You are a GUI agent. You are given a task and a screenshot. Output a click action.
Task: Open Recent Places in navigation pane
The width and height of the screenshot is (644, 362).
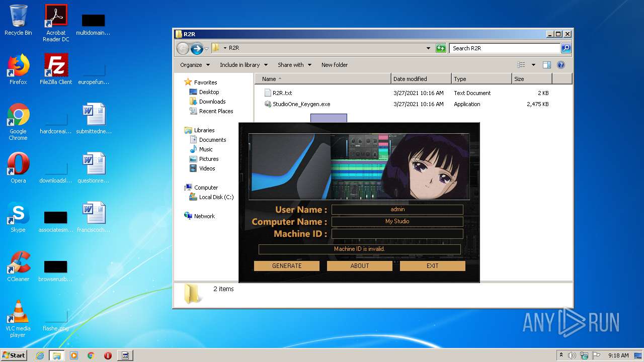[x=216, y=111]
